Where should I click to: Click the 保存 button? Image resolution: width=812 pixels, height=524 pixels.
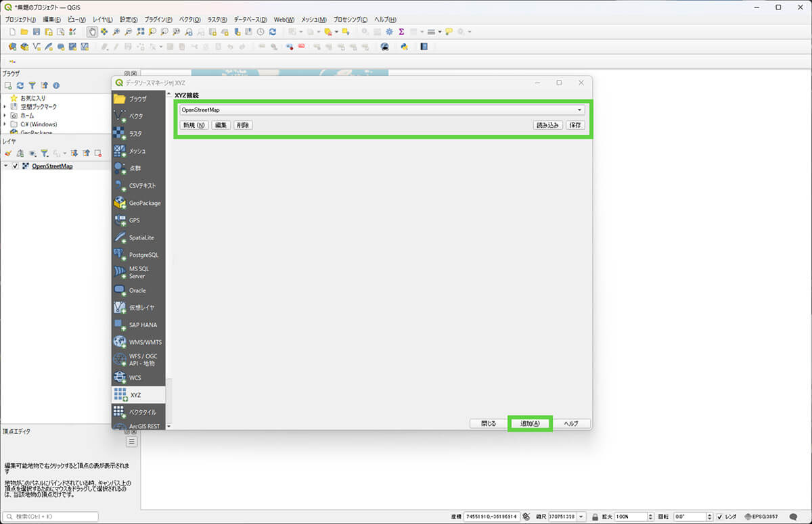pos(575,125)
